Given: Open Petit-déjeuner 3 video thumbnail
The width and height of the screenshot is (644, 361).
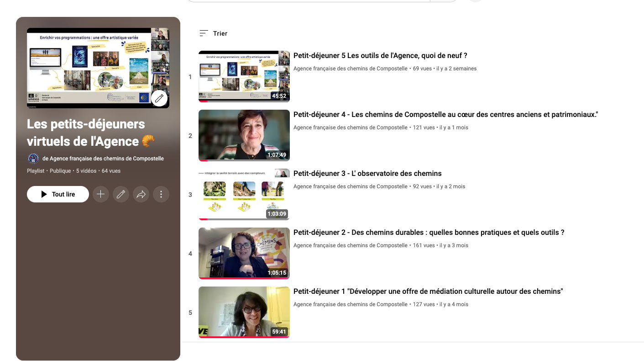Looking at the screenshot, I should 244,194.
